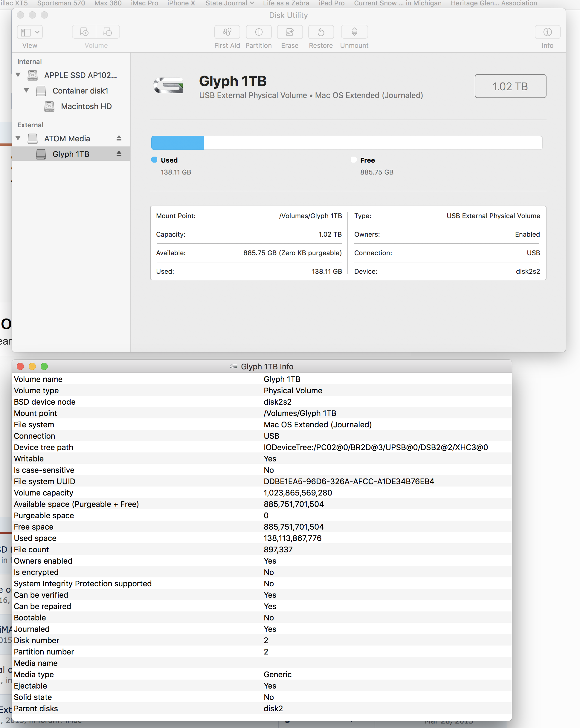Open the iPad Pro bookmark

coord(332,3)
